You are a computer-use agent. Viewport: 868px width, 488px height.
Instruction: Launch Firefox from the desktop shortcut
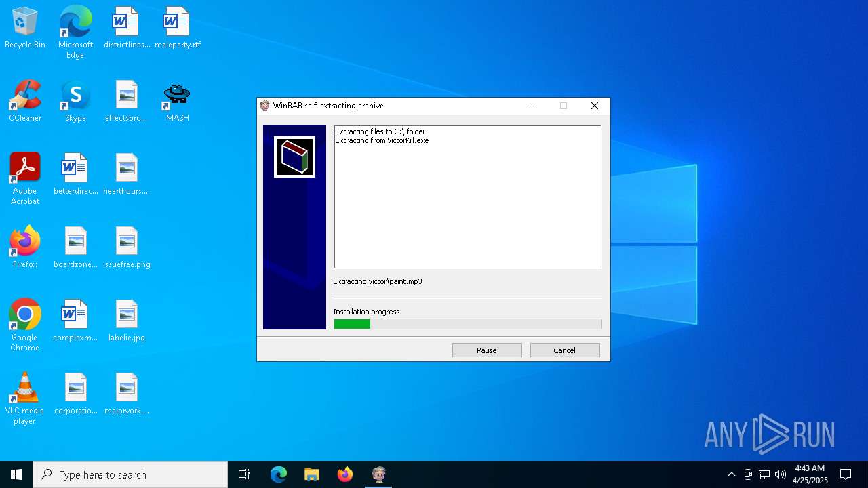coord(25,248)
